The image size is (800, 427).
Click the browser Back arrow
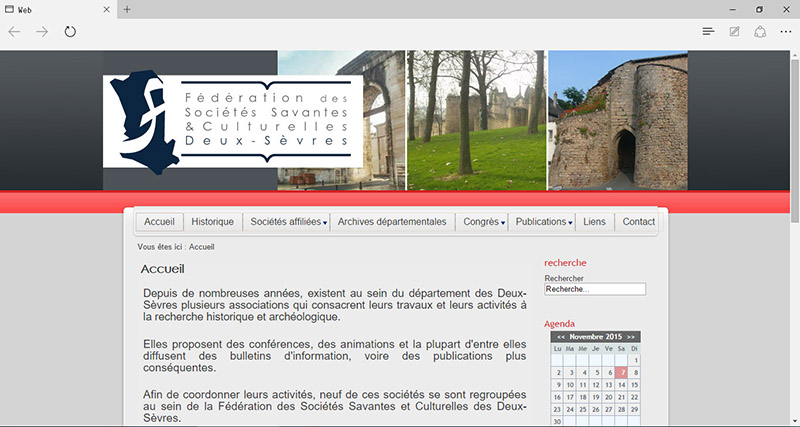[14, 32]
